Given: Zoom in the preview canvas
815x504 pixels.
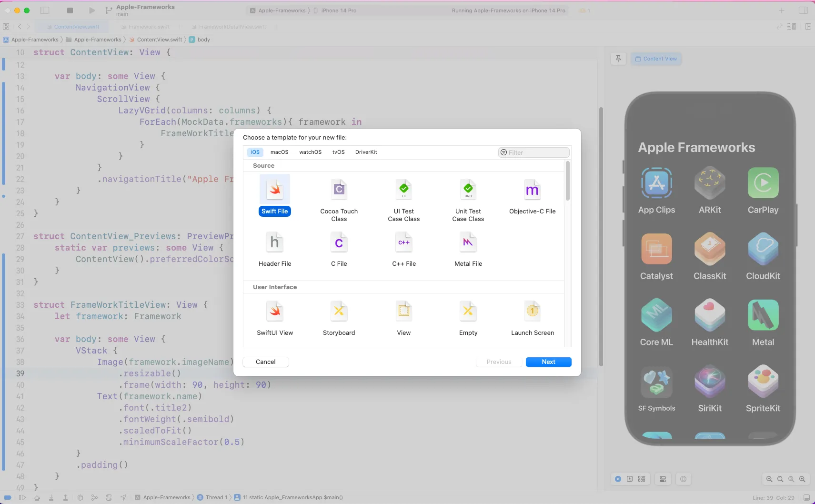Looking at the screenshot, I should 802,479.
